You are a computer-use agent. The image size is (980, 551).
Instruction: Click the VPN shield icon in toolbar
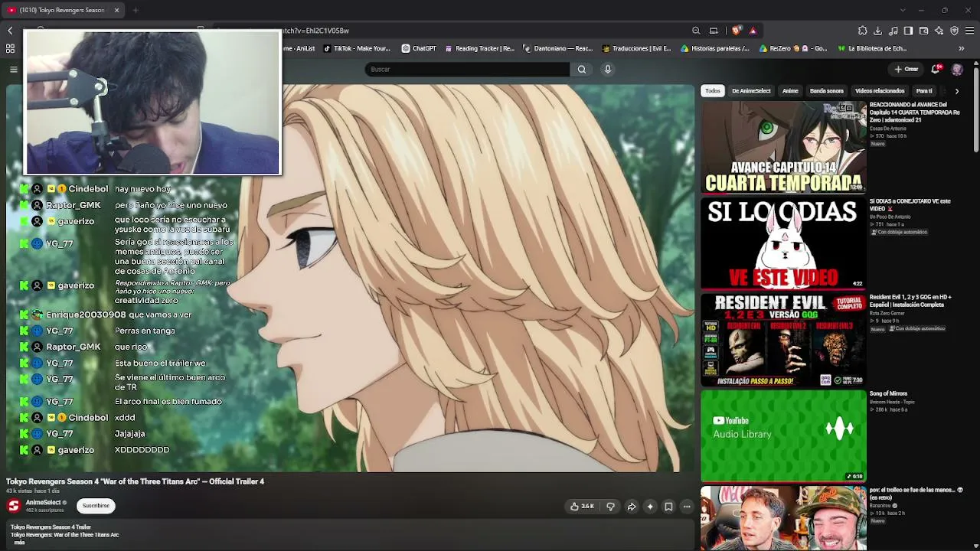955,31
